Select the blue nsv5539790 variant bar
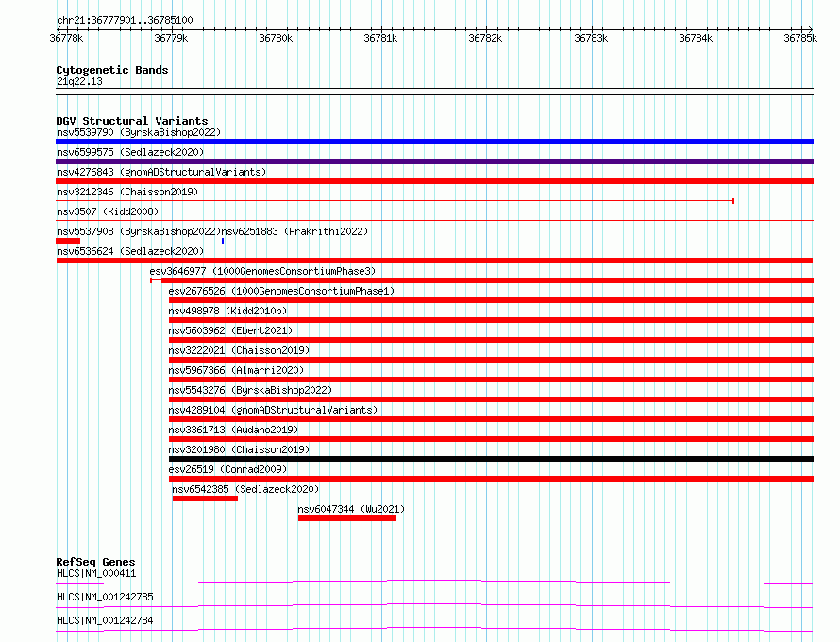840x642 pixels. point(434,142)
